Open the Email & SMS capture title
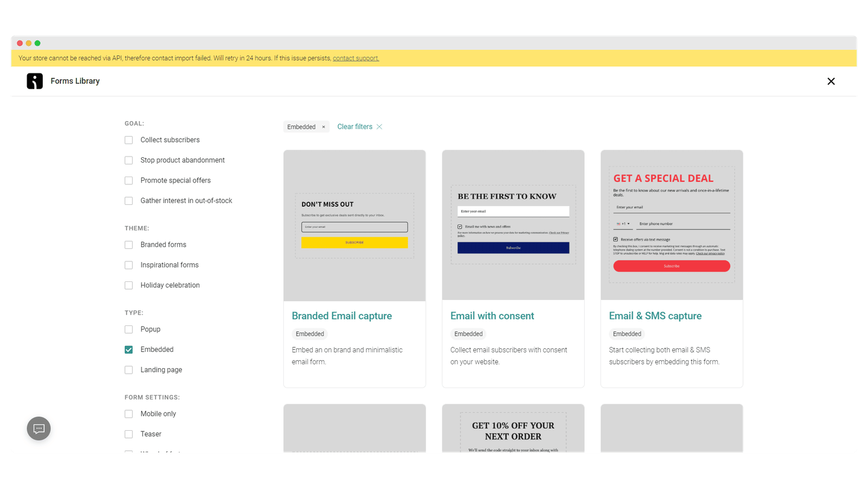Screen dimensions: 868x488 coord(655,316)
